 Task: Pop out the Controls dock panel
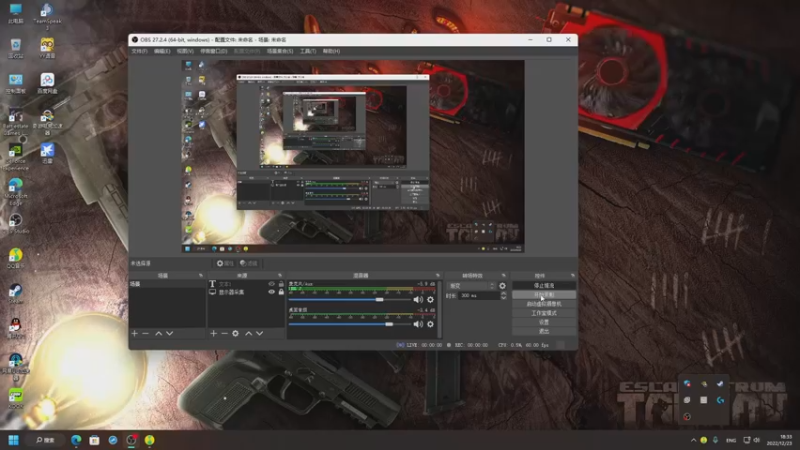(x=572, y=276)
